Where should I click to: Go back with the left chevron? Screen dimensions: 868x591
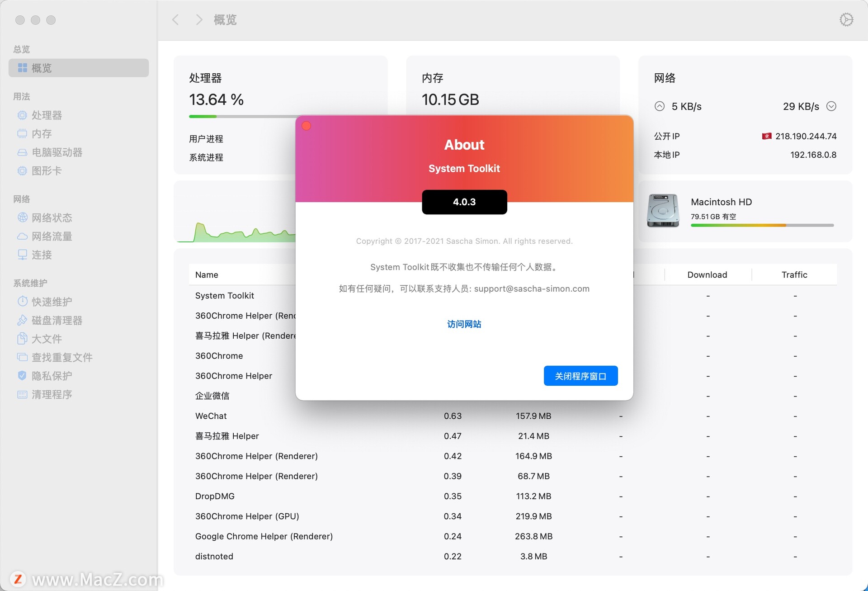(x=175, y=20)
